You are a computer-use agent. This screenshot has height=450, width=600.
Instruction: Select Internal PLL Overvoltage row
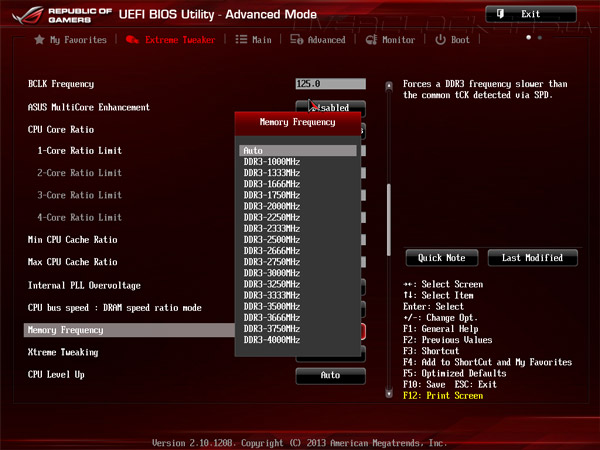pyautogui.click(x=84, y=285)
